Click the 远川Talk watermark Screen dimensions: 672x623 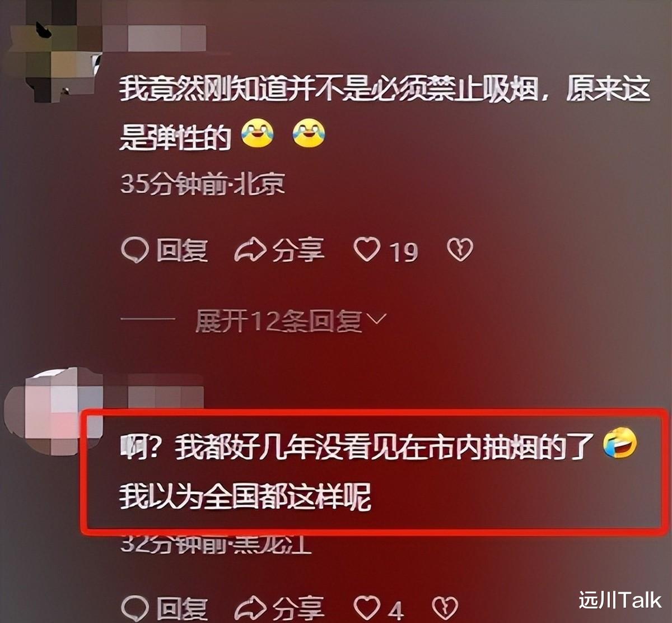tap(620, 600)
